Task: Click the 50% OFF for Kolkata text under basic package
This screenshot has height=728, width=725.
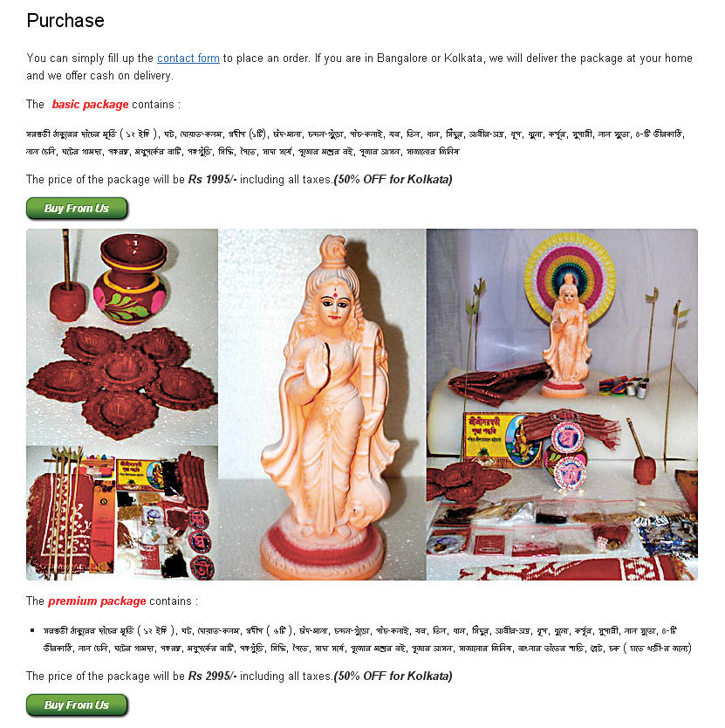Action: pyautogui.click(x=393, y=180)
